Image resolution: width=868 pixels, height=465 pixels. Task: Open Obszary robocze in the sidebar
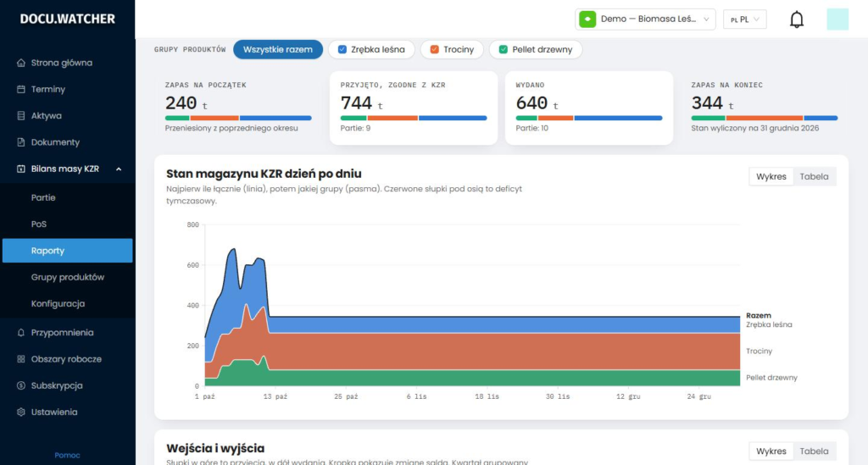coord(68,359)
